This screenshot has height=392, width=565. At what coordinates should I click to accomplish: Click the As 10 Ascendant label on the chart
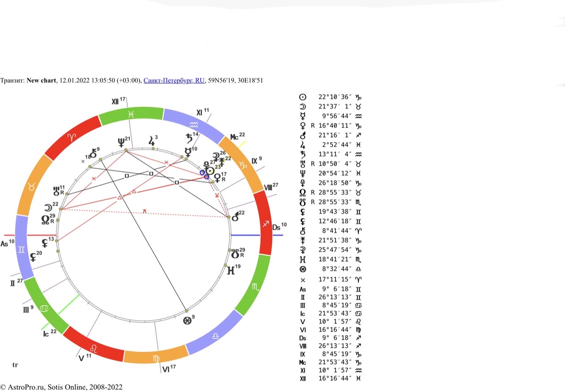tap(8, 243)
